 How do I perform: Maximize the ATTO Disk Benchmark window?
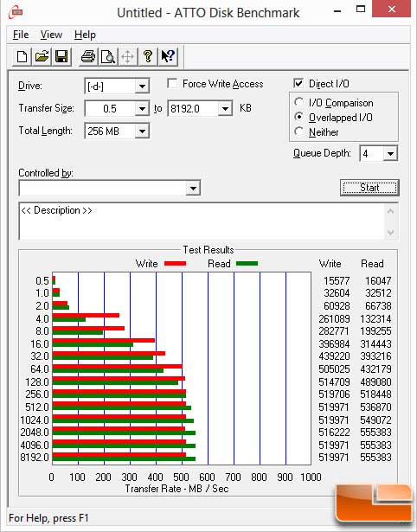[x=361, y=10]
